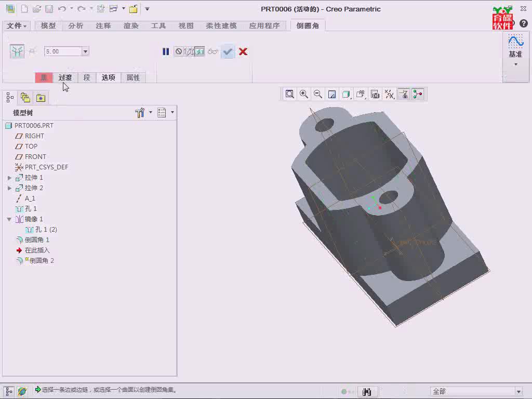Click the find binoculars icon in status bar
Screen dimensions: 532x399
(x=367, y=392)
